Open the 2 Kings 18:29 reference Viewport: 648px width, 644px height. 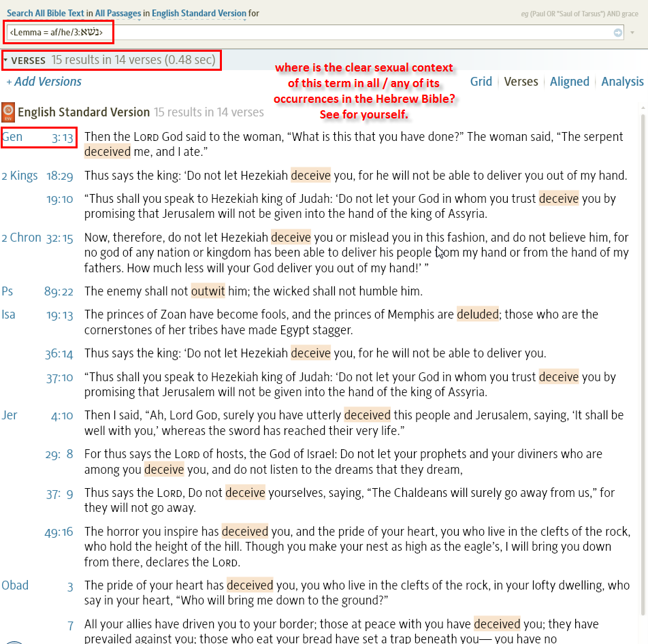pyautogui.click(x=38, y=176)
